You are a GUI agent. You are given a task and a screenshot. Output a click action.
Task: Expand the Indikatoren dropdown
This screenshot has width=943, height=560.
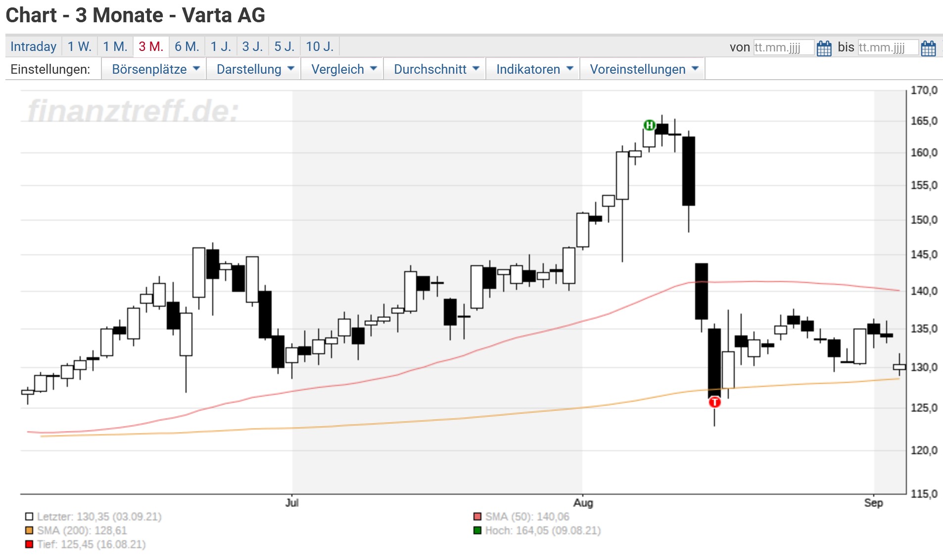533,69
